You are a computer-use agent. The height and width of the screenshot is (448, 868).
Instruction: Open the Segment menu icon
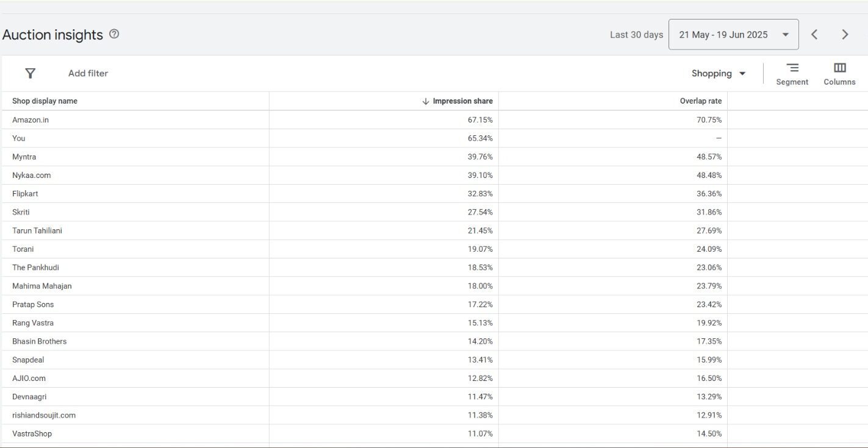pos(792,68)
